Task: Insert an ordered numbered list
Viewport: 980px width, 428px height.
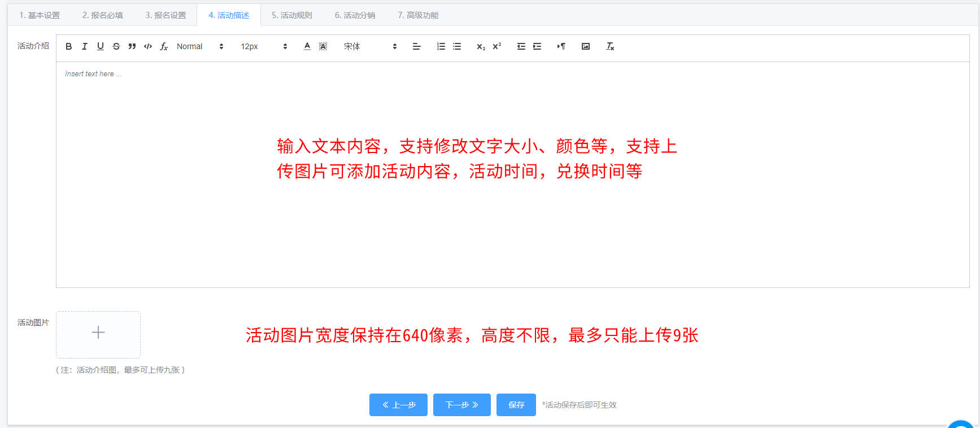Action: pyautogui.click(x=441, y=46)
